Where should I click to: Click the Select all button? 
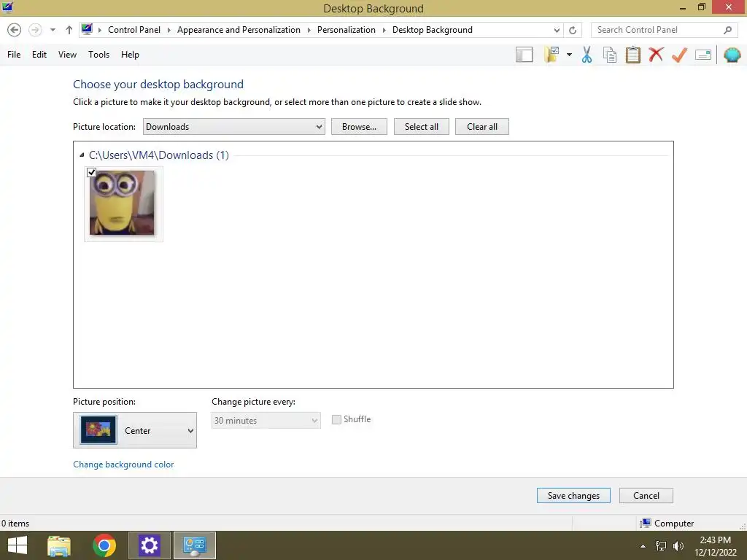(x=422, y=127)
